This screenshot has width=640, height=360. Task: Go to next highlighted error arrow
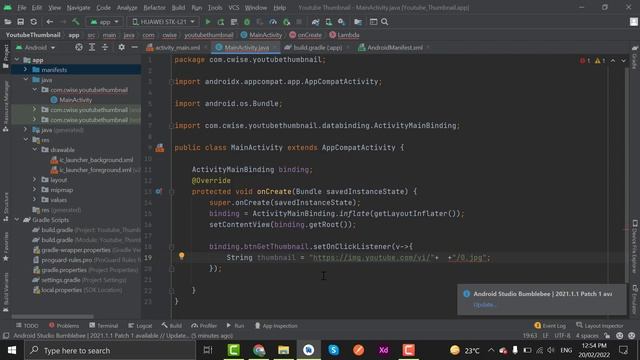pyautogui.click(x=623, y=60)
